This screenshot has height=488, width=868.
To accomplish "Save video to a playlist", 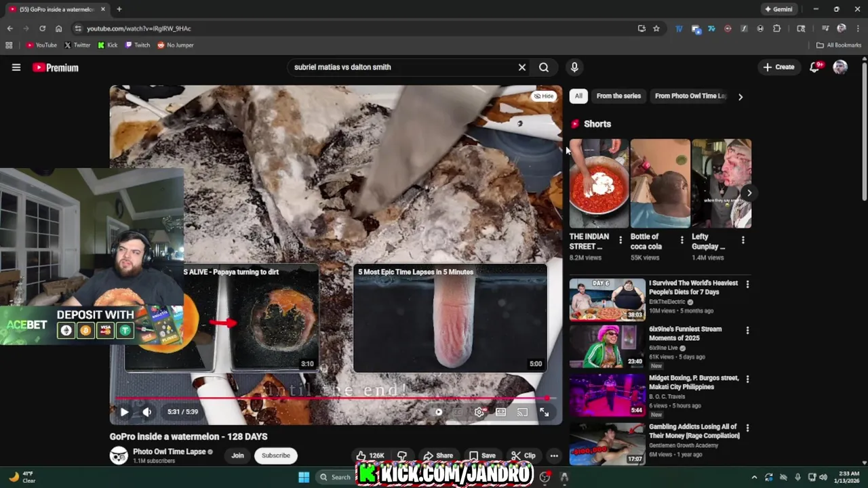I will point(482,455).
